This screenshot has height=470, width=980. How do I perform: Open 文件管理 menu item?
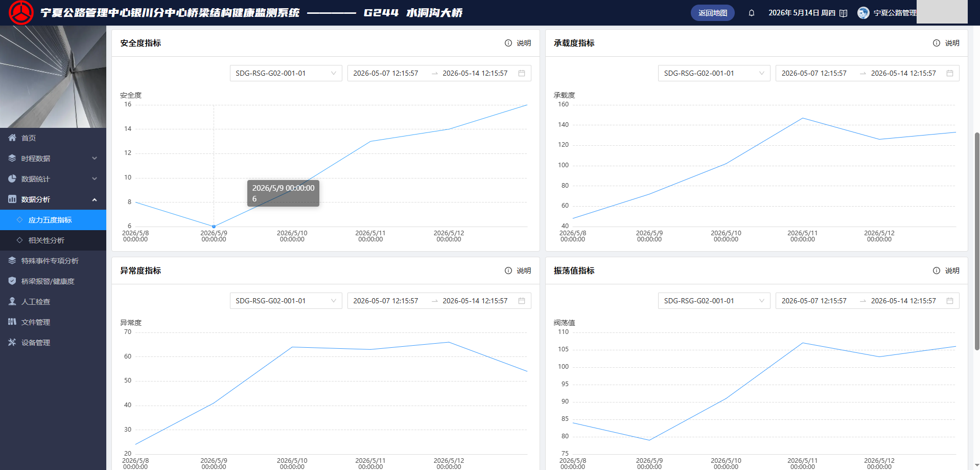click(x=53, y=322)
